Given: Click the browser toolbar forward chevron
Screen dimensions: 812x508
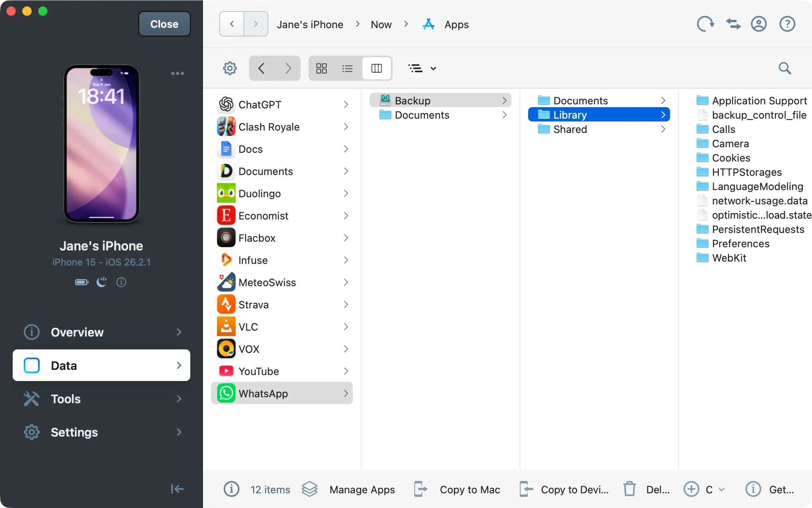Looking at the screenshot, I should [288, 68].
